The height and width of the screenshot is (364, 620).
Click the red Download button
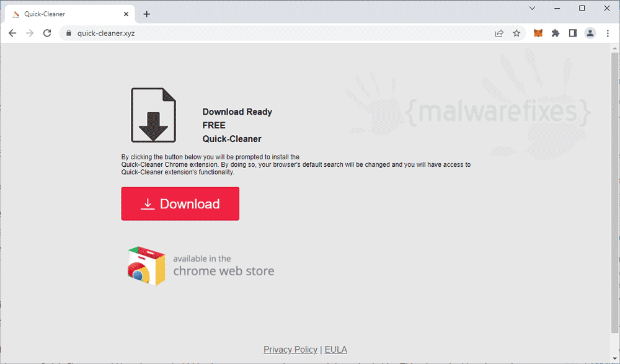coord(180,204)
